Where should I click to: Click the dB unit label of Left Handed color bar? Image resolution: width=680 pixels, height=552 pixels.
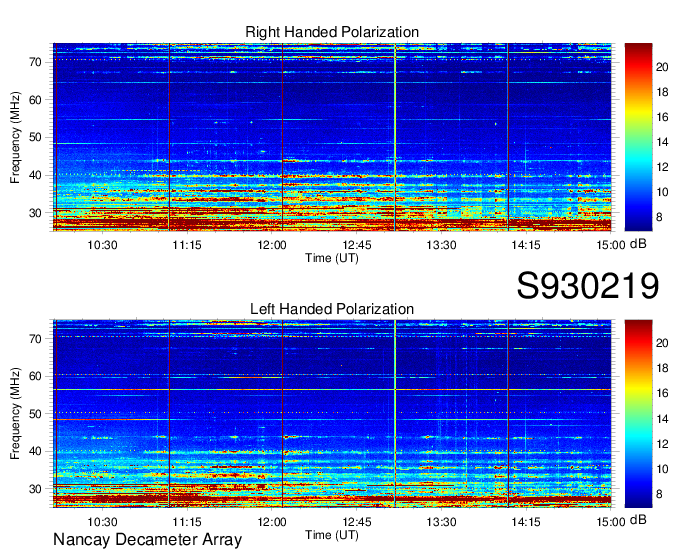(x=638, y=520)
